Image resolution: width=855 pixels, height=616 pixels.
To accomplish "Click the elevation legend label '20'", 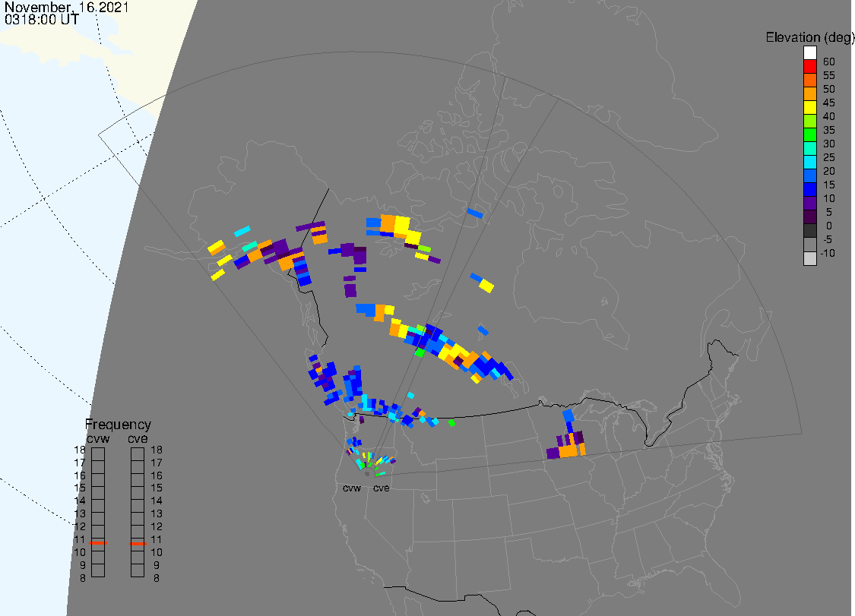I will (x=829, y=171).
